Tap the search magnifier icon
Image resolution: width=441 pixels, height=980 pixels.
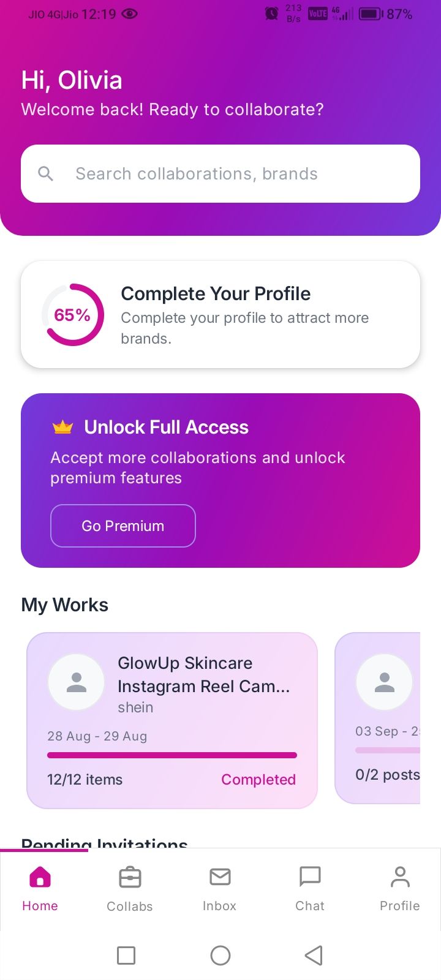[x=45, y=174]
